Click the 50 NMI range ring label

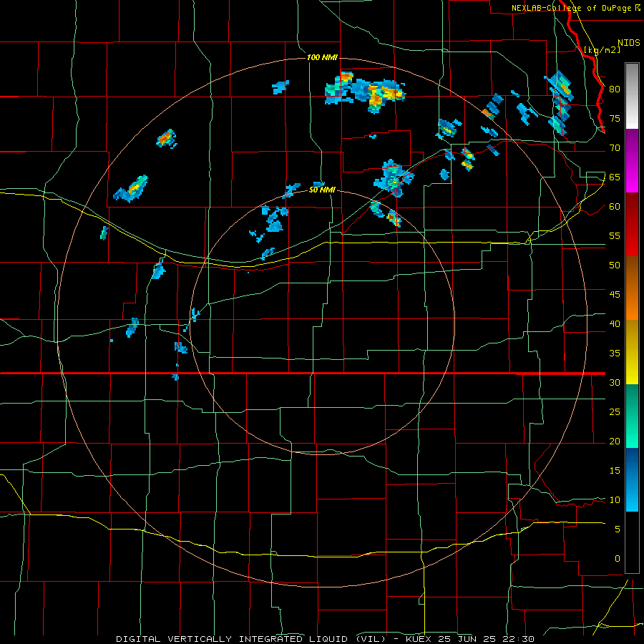point(322,190)
